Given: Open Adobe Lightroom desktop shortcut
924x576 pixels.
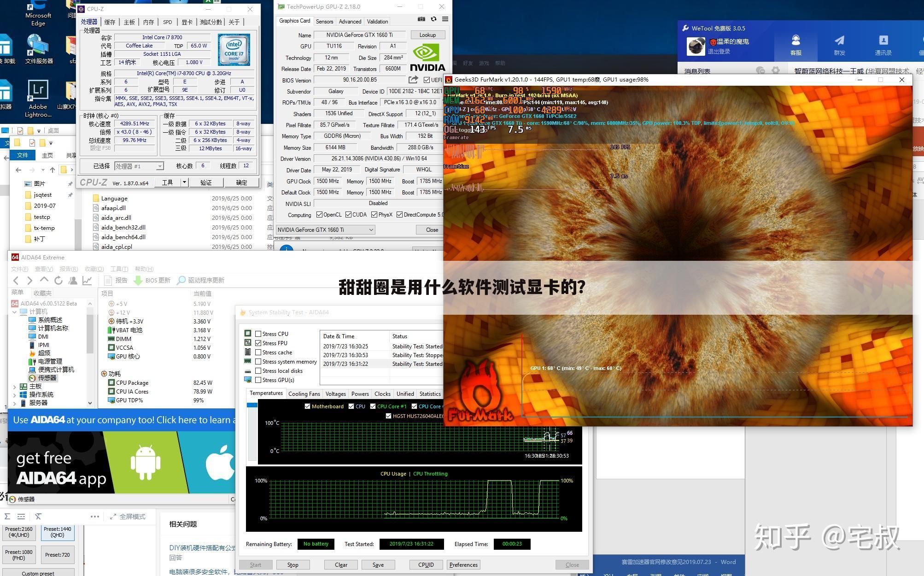Looking at the screenshot, I should [38, 98].
